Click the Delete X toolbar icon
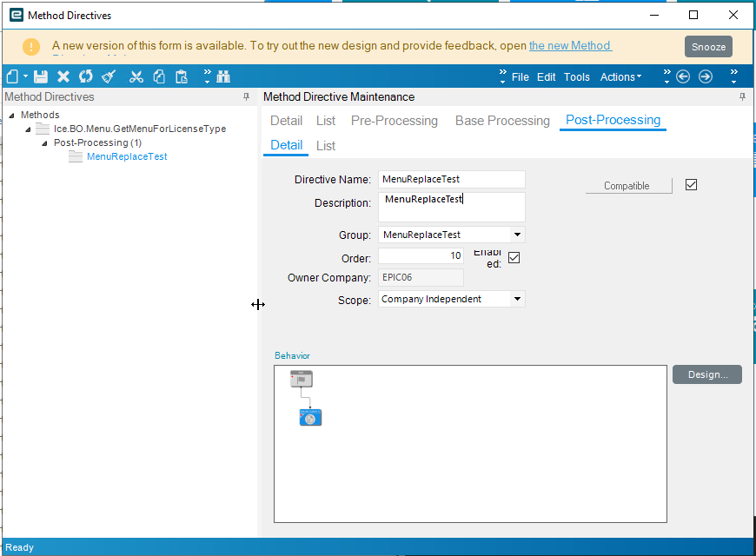This screenshot has height=556, width=756. (63, 76)
